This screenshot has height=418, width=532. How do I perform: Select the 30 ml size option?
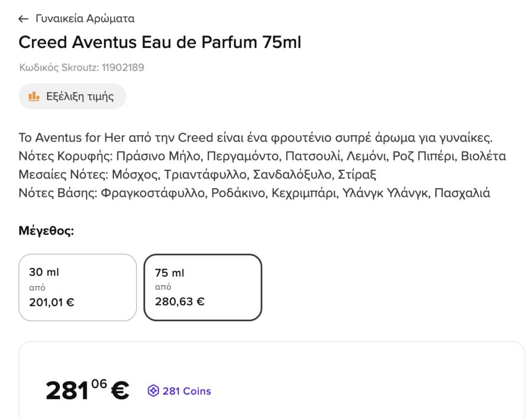pos(77,287)
